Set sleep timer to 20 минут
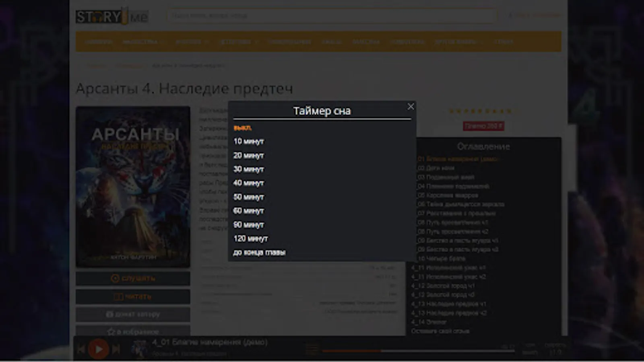Viewport: 644px width, 362px height. coord(249,156)
